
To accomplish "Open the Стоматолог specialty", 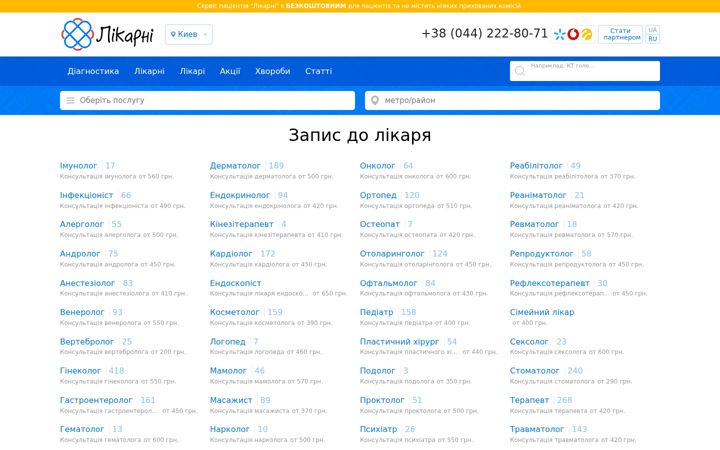I will (x=534, y=371).
